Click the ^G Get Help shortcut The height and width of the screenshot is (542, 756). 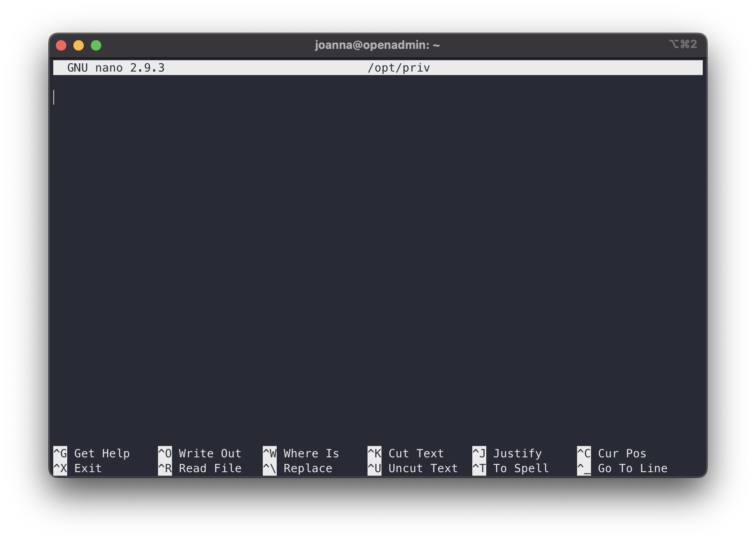click(92, 453)
